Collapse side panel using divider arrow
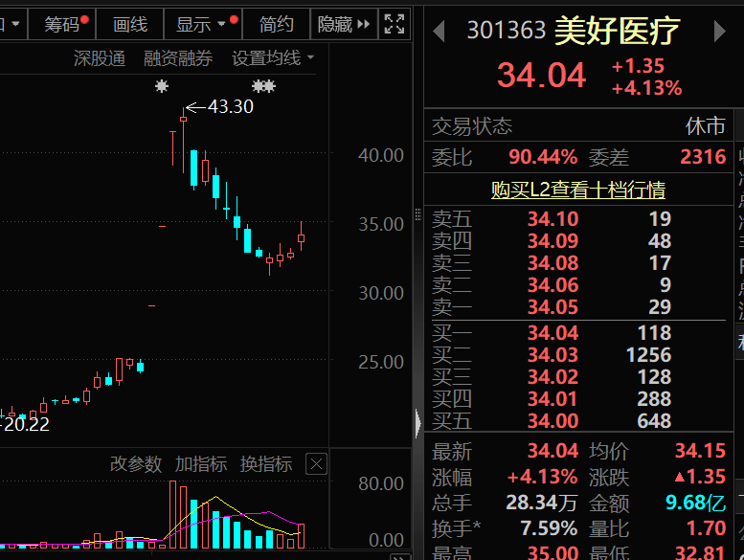The image size is (744, 560). [x=417, y=422]
